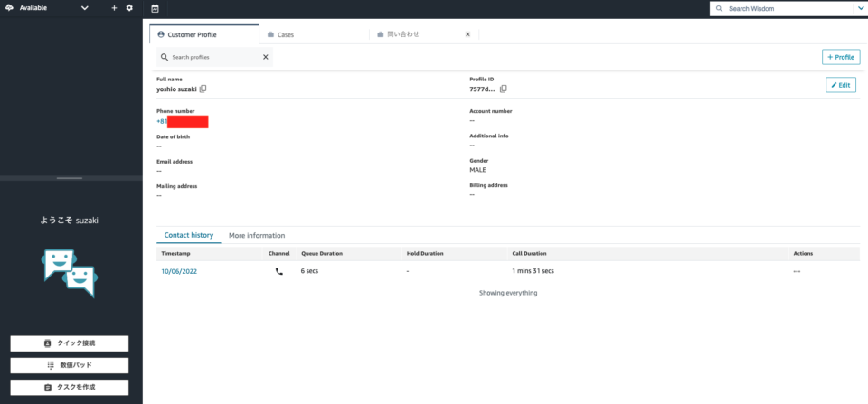Clear the Search profiles field
The image size is (868, 404).
(x=266, y=57)
